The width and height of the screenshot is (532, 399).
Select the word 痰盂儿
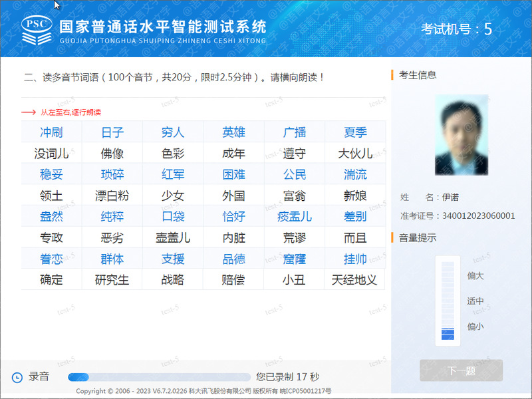coord(295,217)
